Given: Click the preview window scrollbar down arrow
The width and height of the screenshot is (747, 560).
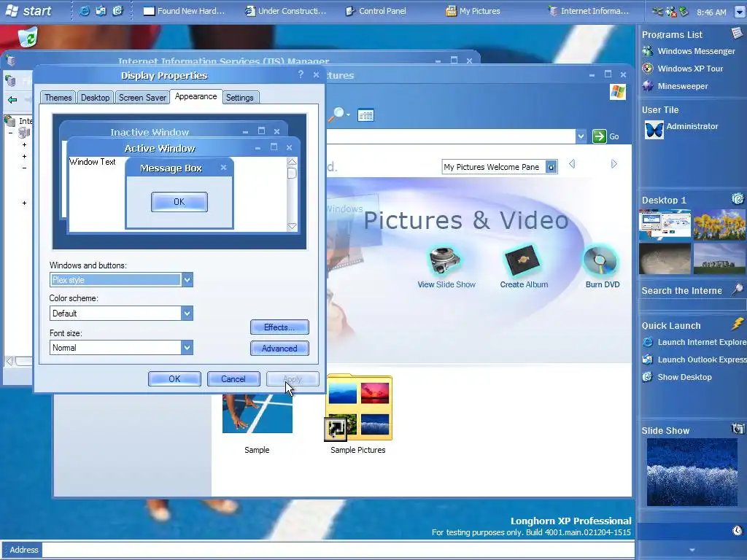Looking at the screenshot, I should pos(292,227).
